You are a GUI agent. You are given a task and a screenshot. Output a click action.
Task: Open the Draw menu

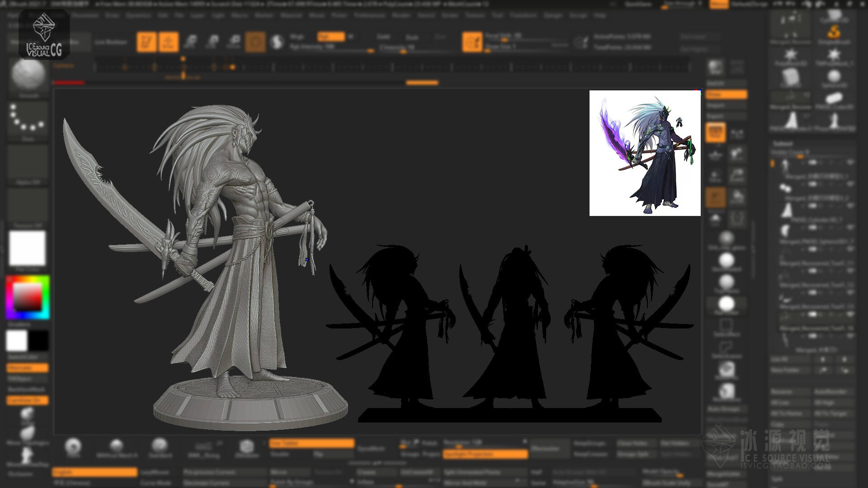112,15
